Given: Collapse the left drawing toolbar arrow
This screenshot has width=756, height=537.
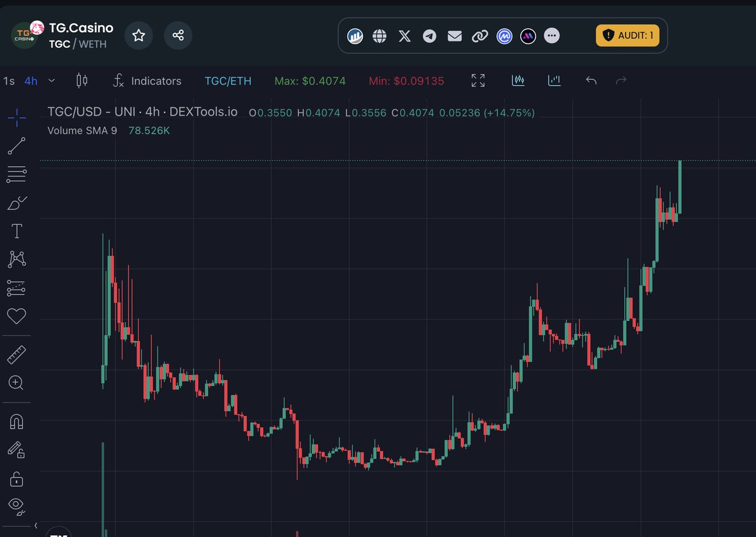Looking at the screenshot, I should 36,525.
